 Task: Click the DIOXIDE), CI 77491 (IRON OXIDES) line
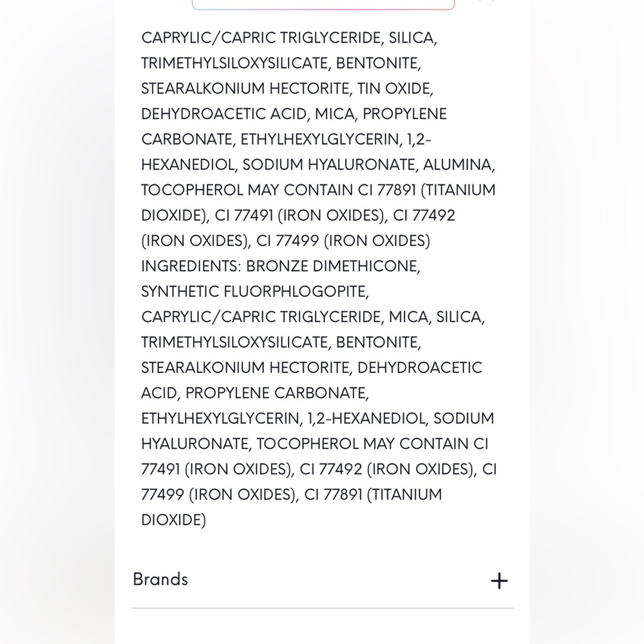pos(298,216)
